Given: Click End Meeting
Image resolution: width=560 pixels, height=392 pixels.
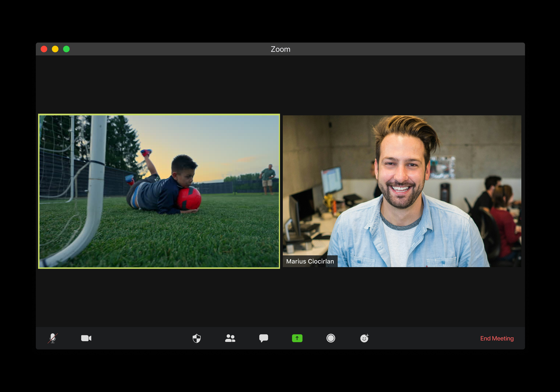Looking at the screenshot, I should click(497, 338).
